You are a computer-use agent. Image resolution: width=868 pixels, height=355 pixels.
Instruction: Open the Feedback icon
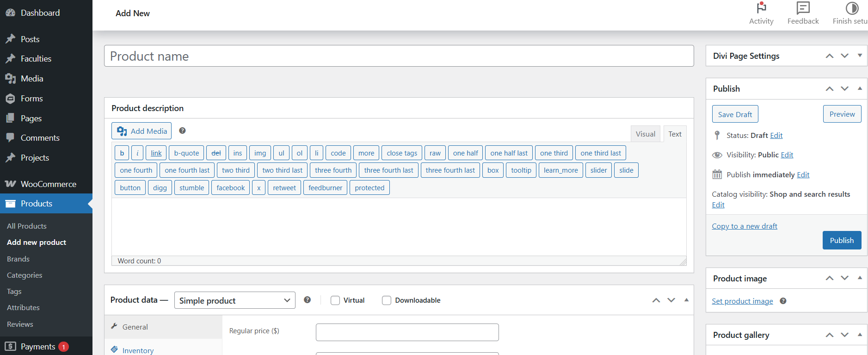click(x=803, y=8)
